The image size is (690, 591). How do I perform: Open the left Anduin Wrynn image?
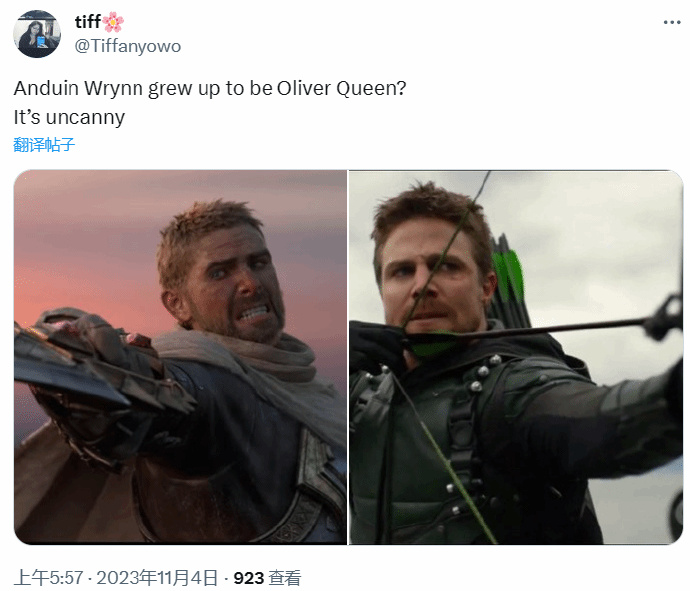tap(180, 357)
